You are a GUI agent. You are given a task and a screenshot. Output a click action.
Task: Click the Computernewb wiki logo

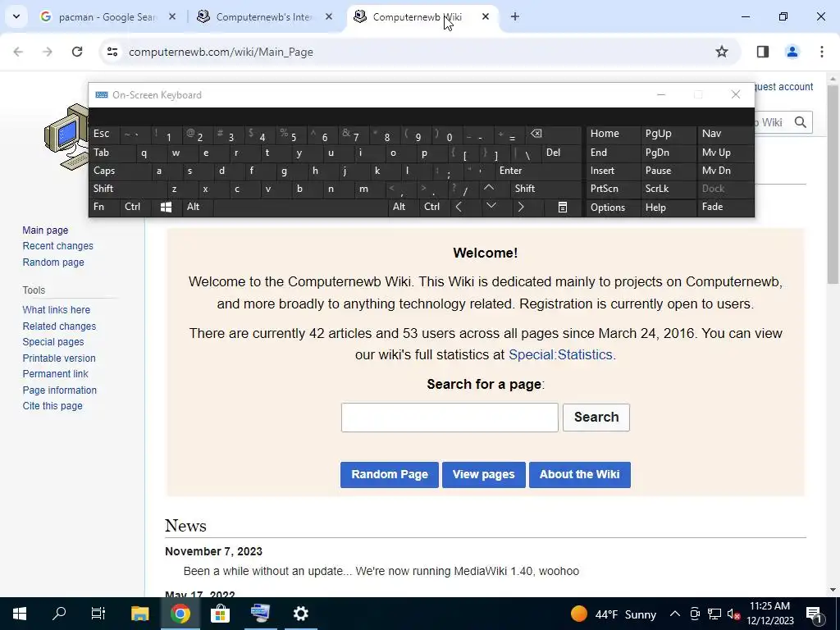tap(66, 137)
